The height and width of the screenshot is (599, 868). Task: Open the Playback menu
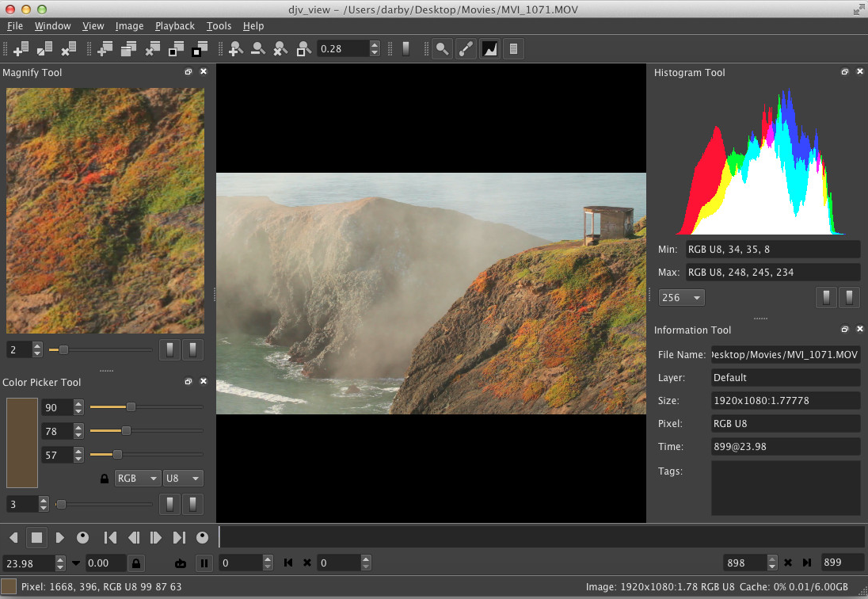coord(174,26)
